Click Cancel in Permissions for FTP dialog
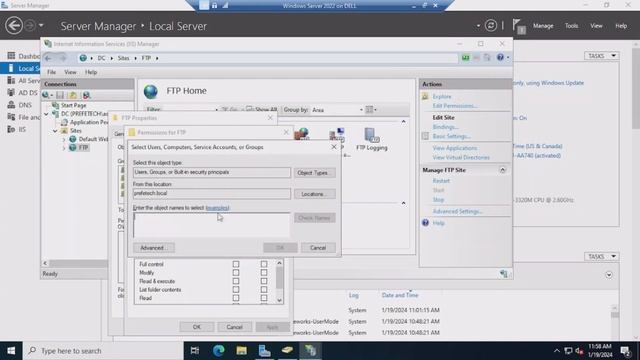Image resolution: width=640 pixels, height=360 pixels. tap(234, 327)
